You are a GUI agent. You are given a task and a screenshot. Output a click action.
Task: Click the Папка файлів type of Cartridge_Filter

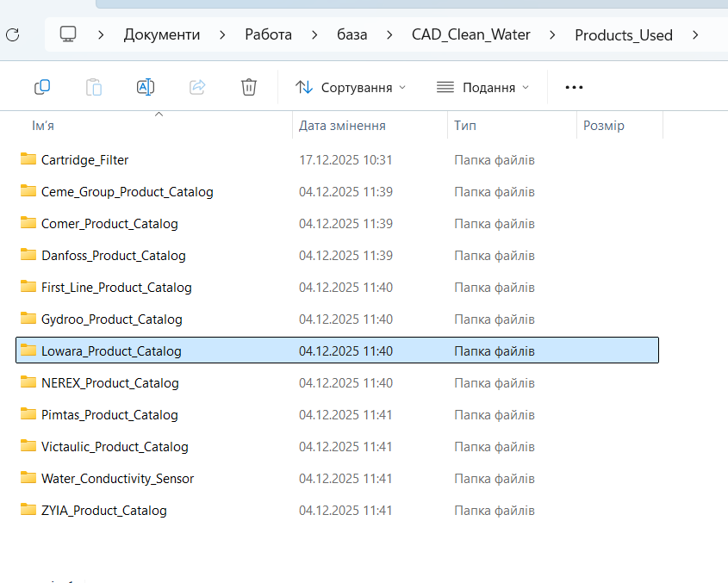point(495,160)
